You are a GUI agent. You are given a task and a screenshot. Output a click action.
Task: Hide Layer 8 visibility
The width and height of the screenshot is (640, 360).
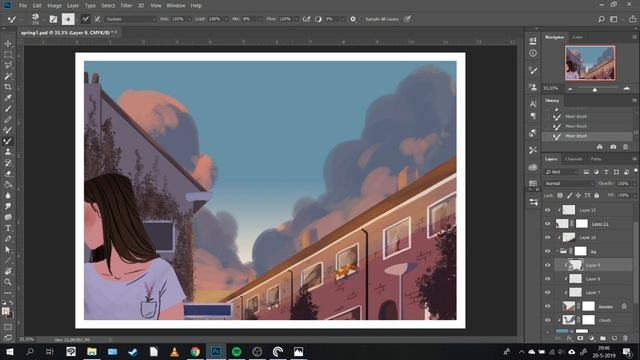[x=548, y=279]
